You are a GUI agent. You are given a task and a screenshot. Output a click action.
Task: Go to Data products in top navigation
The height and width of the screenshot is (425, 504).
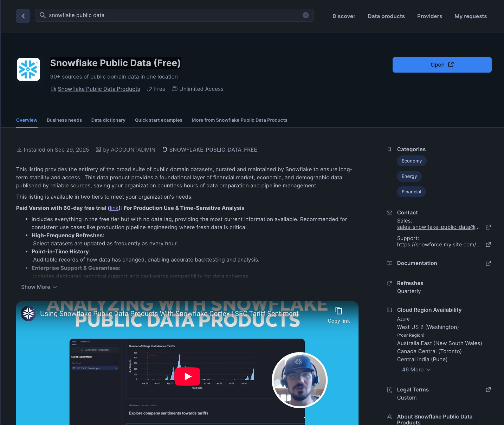point(386,16)
